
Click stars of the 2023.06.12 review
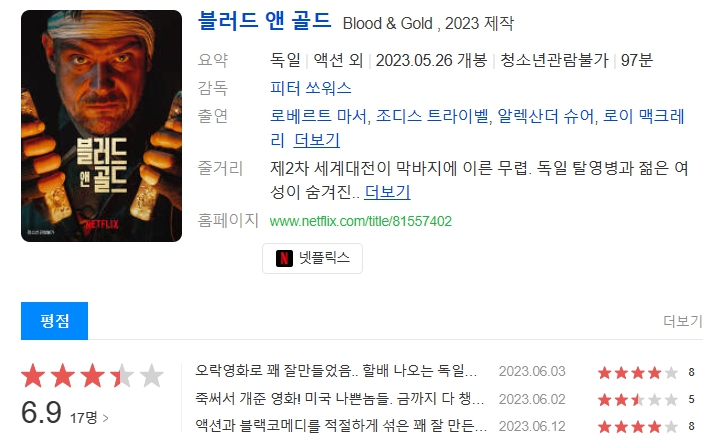click(x=638, y=426)
